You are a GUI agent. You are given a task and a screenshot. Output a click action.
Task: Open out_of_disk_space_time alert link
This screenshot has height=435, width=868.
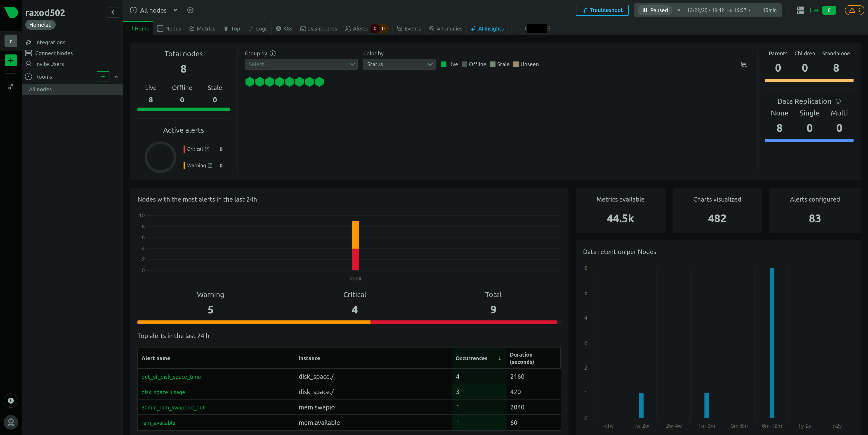tap(171, 377)
